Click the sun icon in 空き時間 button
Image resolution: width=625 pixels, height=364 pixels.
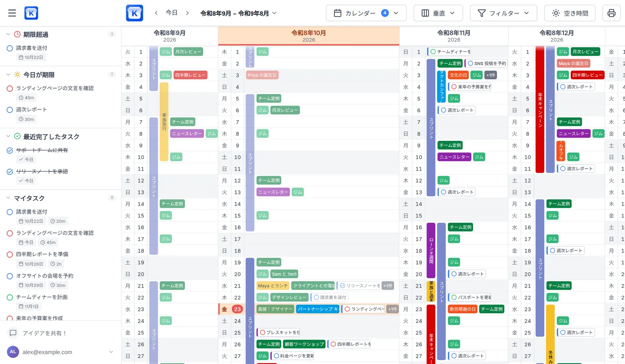click(x=556, y=13)
